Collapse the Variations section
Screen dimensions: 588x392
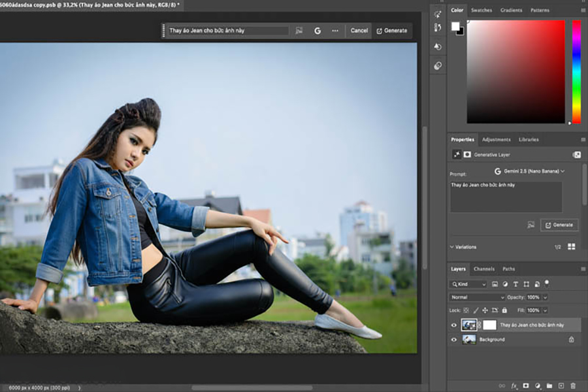click(x=451, y=247)
